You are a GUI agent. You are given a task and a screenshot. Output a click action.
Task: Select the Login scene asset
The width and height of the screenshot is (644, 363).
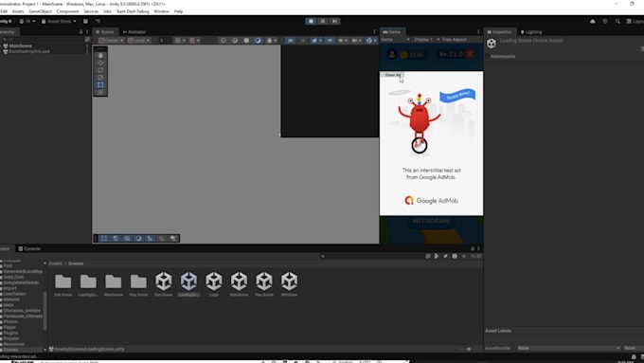(214, 284)
